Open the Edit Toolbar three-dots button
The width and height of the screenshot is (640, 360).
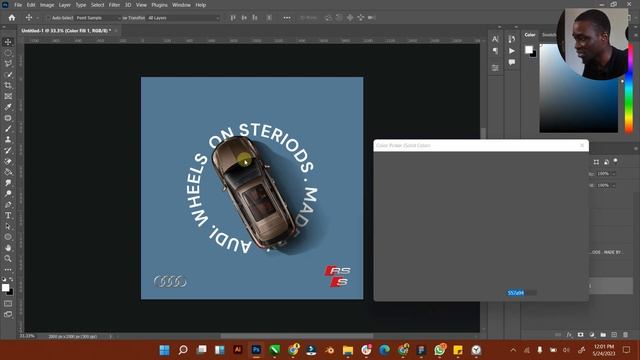point(8,270)
